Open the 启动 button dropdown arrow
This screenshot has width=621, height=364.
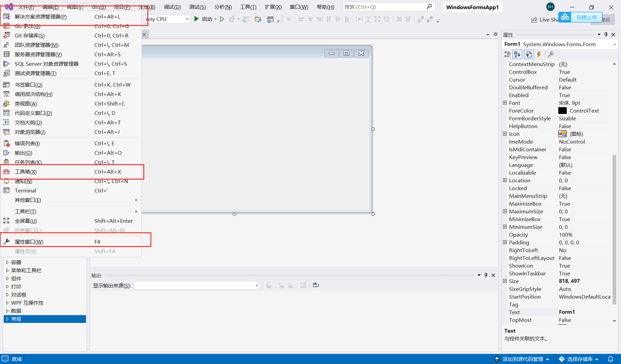[215, 19]
